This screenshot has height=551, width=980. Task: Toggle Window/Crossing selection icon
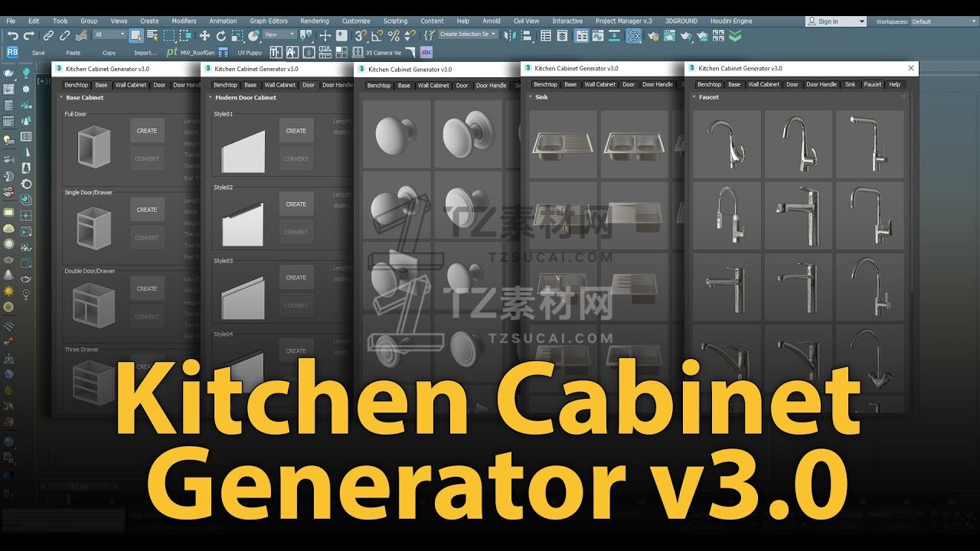(185, 35)
